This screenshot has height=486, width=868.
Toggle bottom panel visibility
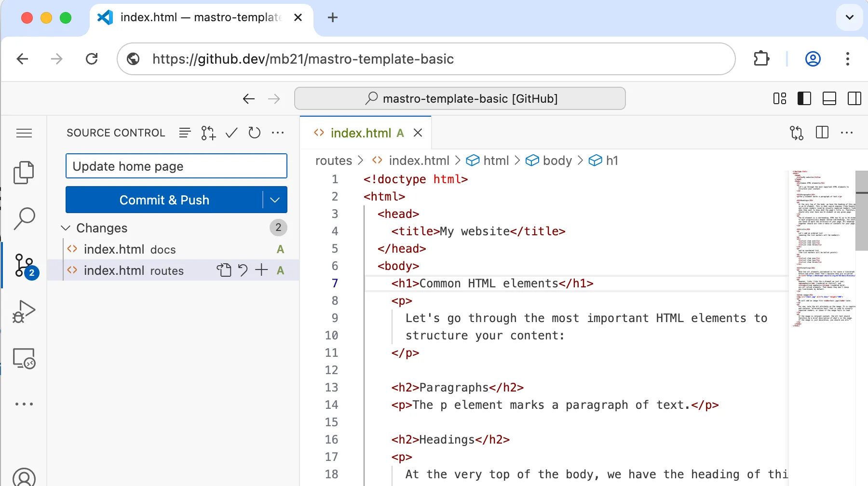pyautogui.click(x=829, y=98)
